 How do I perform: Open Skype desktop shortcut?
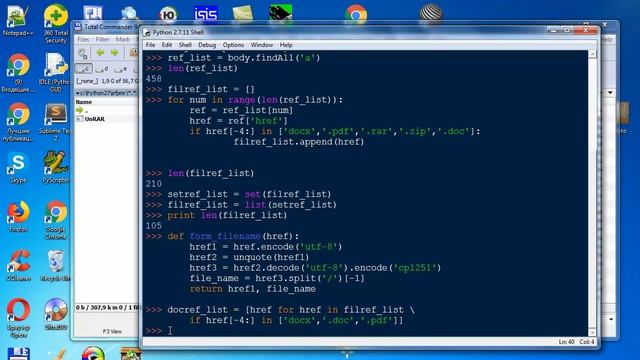tap(18, 167)
